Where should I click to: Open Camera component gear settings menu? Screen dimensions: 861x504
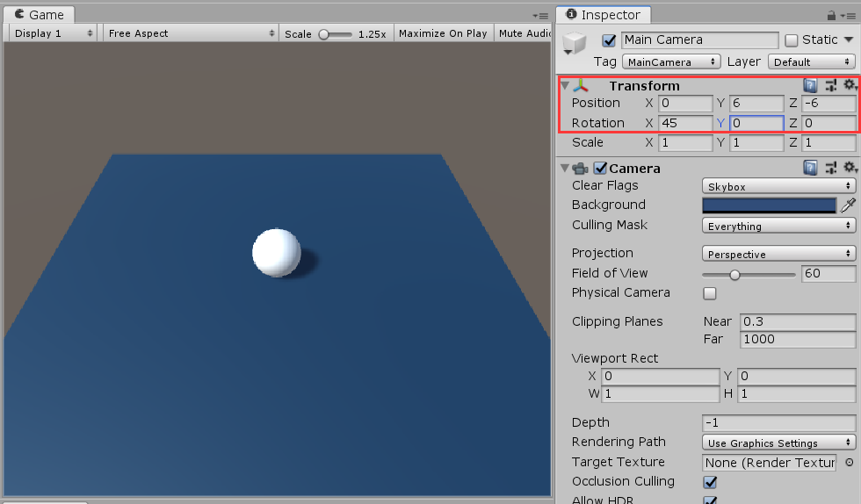coord(850,168)
